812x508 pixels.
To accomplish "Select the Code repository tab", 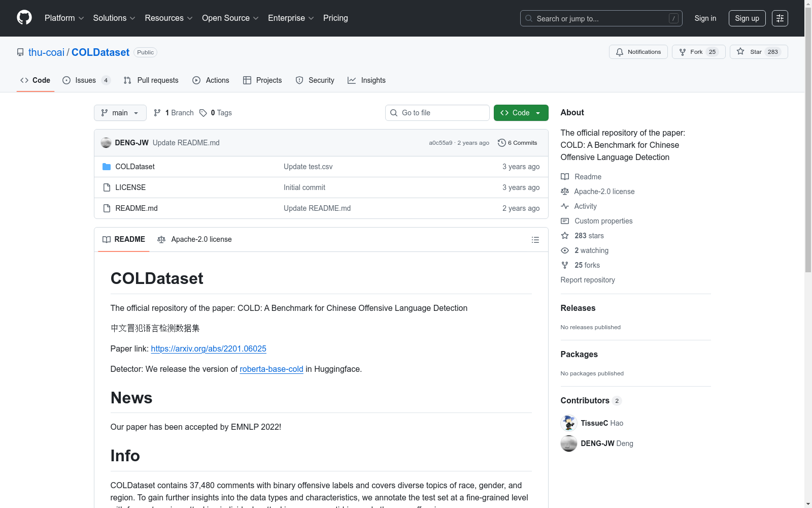I will [x=36, y=80].
